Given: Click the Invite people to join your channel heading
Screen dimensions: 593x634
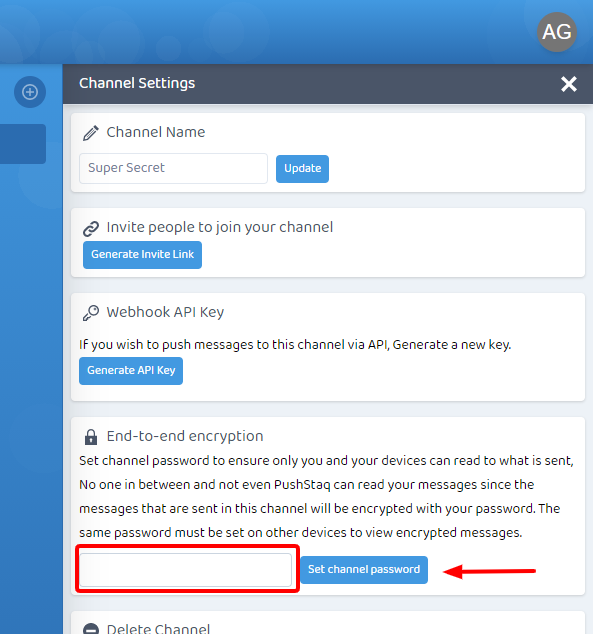Looking at the screenshot, I should pyautogui.click(x=219, y=227).
